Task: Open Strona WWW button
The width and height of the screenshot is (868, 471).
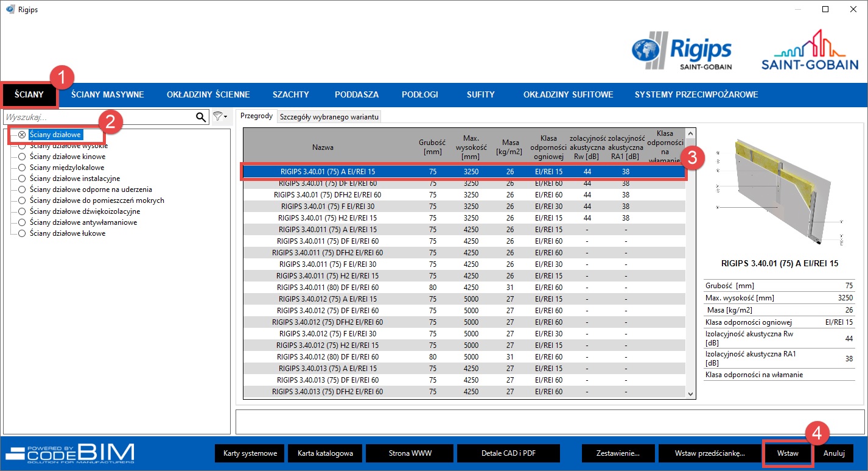Action: click(x=410, y=453)
